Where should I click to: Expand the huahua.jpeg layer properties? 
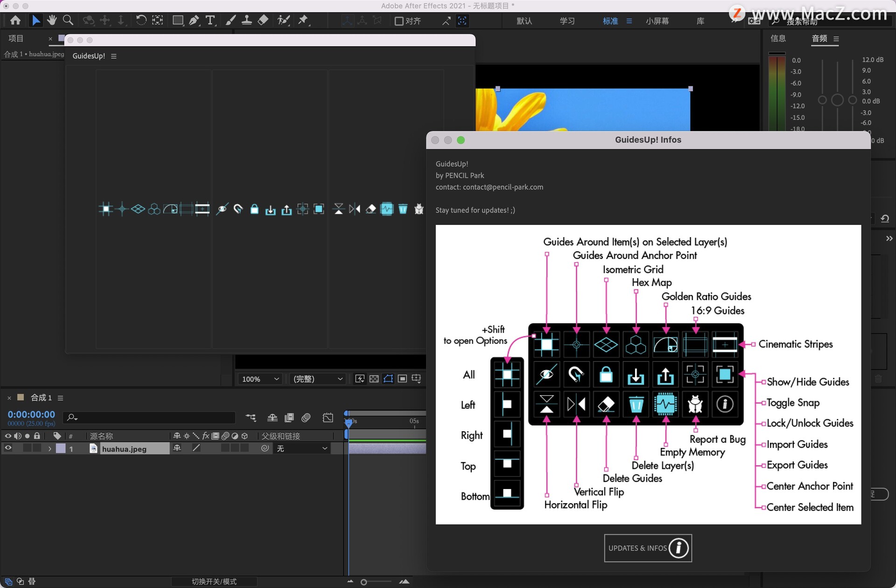[x=49, y=448]
